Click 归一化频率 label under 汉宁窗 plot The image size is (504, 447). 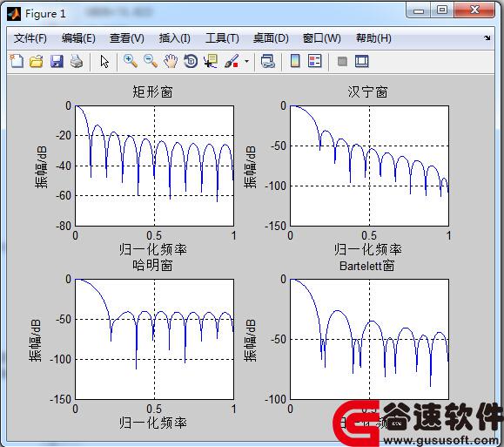[x=368, y=249]
